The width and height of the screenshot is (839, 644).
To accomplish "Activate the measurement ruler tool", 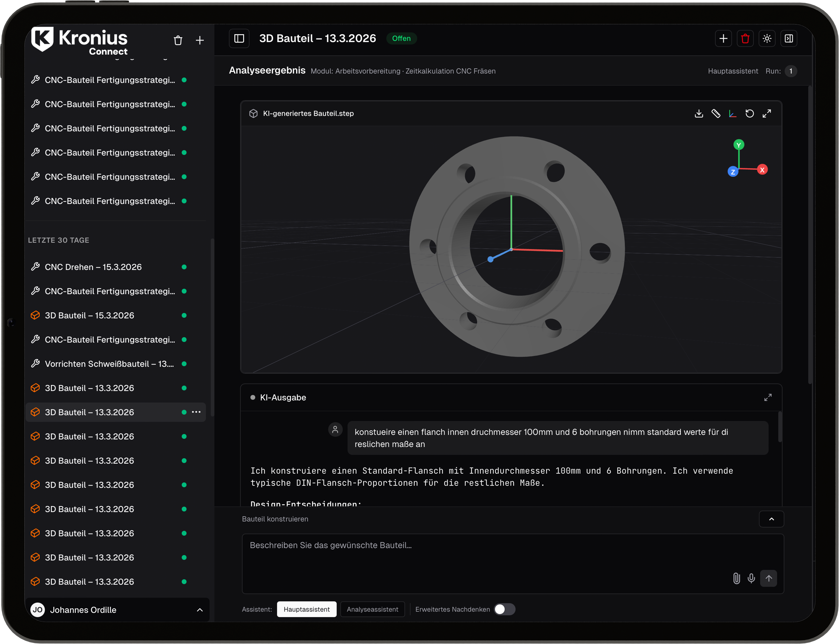I will tap(716, 113).
